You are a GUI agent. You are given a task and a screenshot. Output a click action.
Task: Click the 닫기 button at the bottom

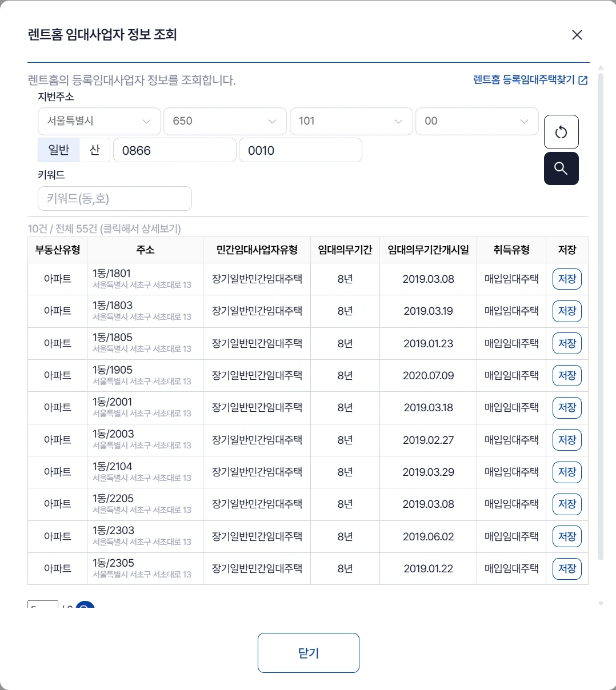tap(308, 653)
